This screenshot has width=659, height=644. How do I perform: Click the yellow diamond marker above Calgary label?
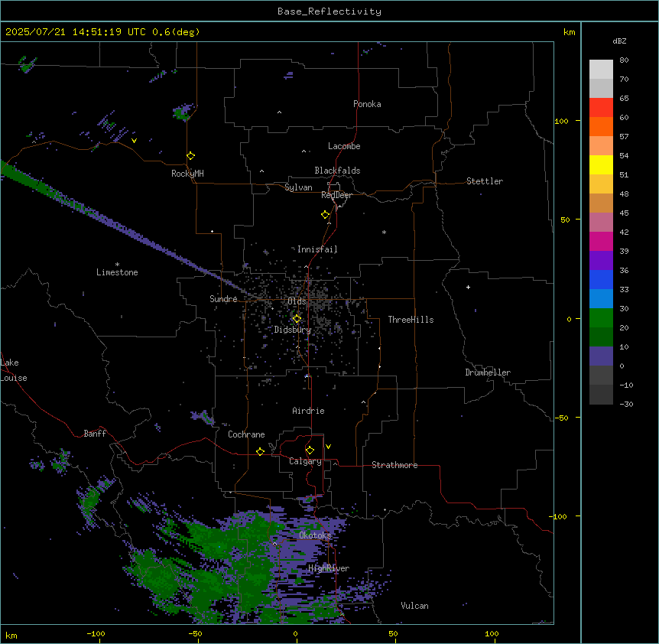coord(310,450)
